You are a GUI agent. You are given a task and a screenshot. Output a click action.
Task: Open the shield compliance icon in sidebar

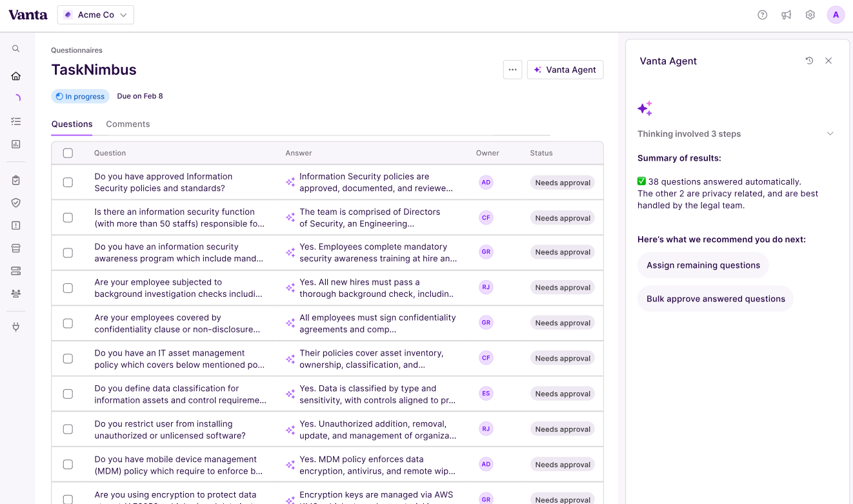pyautogui.click(x=15, y=203)
